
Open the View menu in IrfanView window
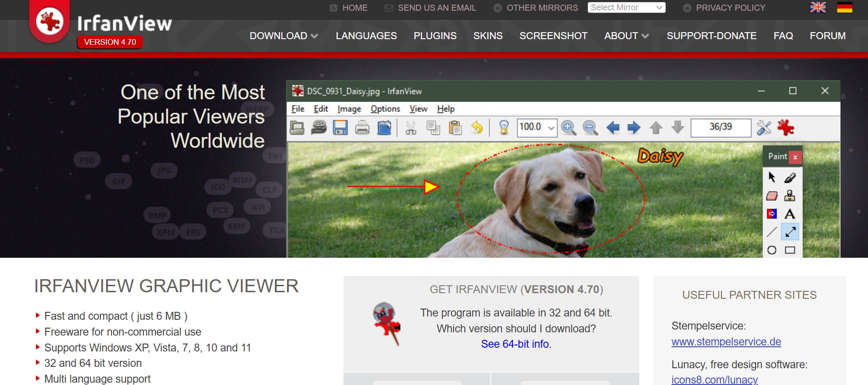point(419,109)
